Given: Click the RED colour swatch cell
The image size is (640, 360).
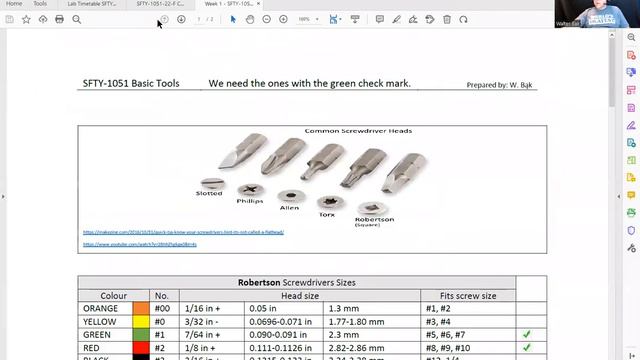Looking at the screenshot, I should pyautogui.click(x=141, y=348).
